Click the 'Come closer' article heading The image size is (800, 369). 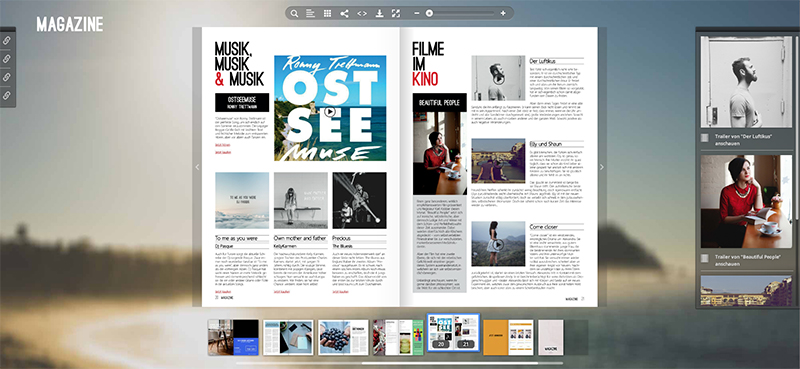[544, 227]
